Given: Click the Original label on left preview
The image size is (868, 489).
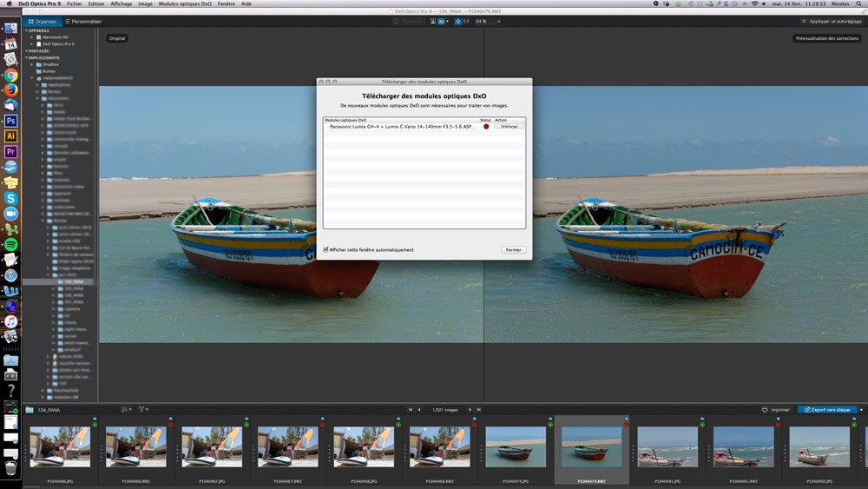Looking at the screenshot, I should pos(117,38).
